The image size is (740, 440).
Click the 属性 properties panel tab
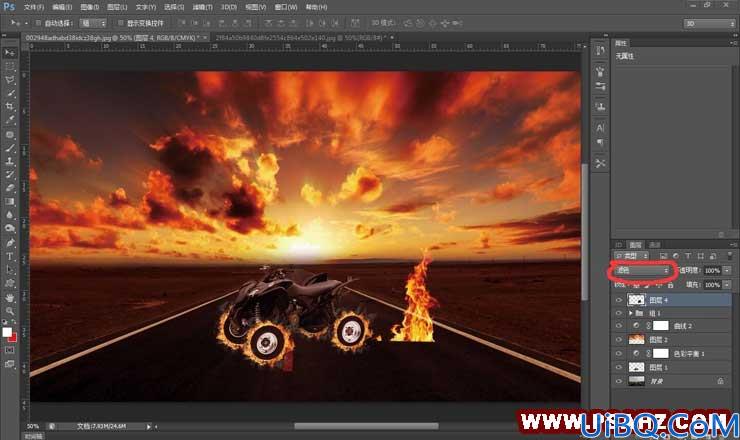tap(621, 43)
